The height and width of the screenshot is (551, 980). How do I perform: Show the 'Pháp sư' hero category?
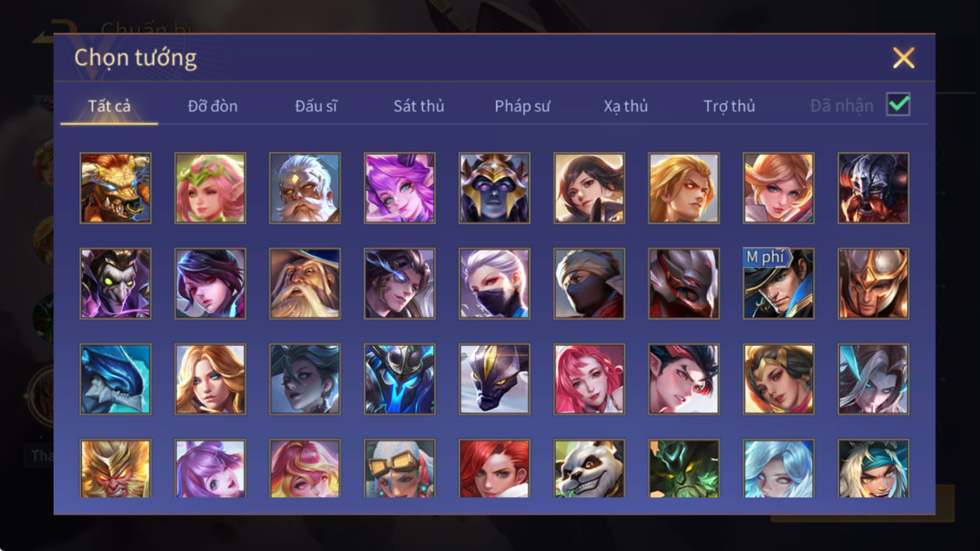click(x=522, y=106)
